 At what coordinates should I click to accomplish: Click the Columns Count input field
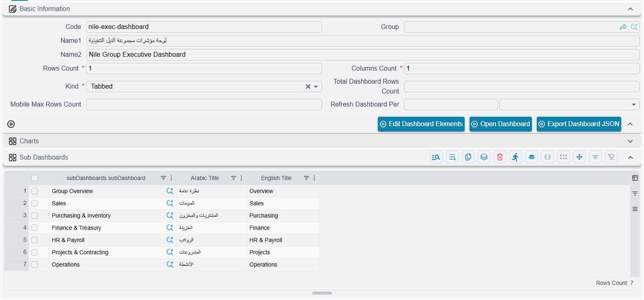pyautogui.click(x=522, y=69)
